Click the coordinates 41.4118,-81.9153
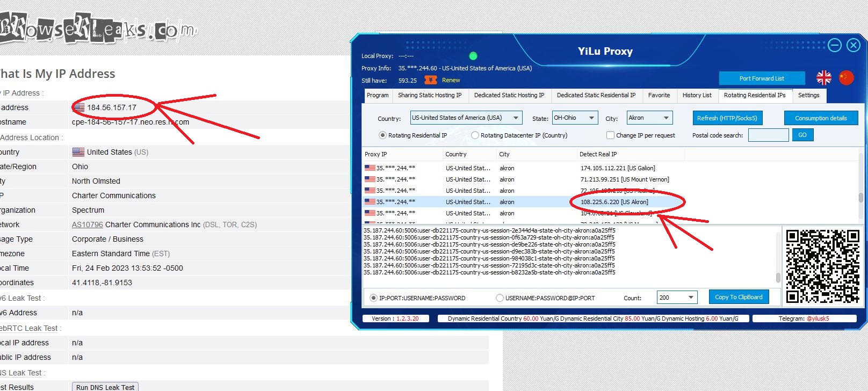This screenshot has width=868, height=391. click(x=102, y=283)
